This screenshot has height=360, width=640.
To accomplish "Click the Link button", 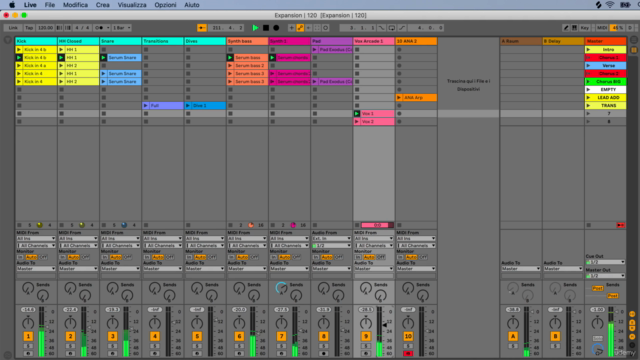I will pos(13,28).
